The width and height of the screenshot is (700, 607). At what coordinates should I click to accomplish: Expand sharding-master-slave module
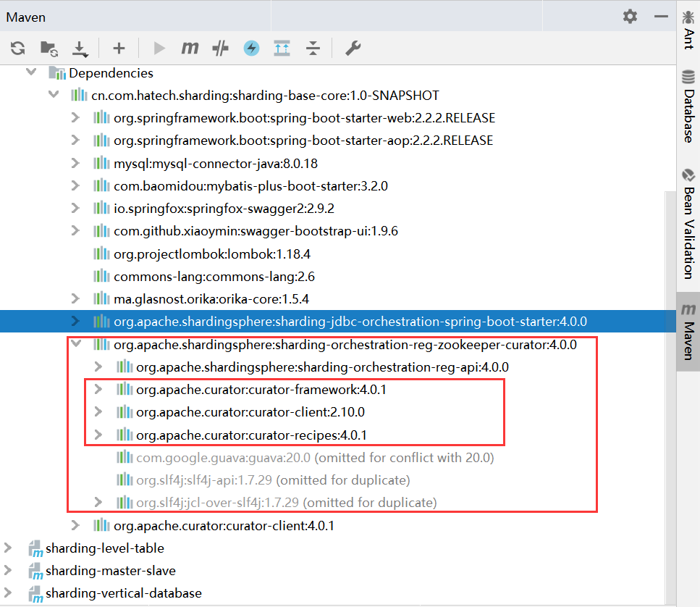pos(7,570)
